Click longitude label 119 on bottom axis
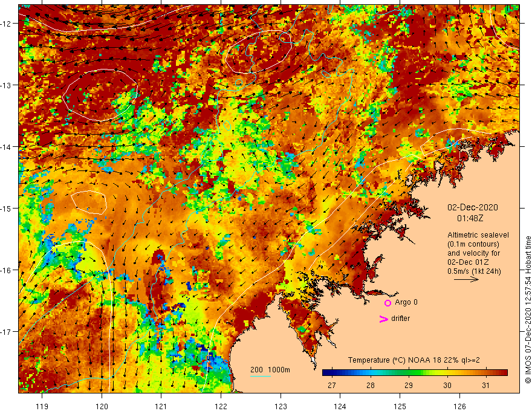Viewport: 532px width, 411px height. point(42,406)
